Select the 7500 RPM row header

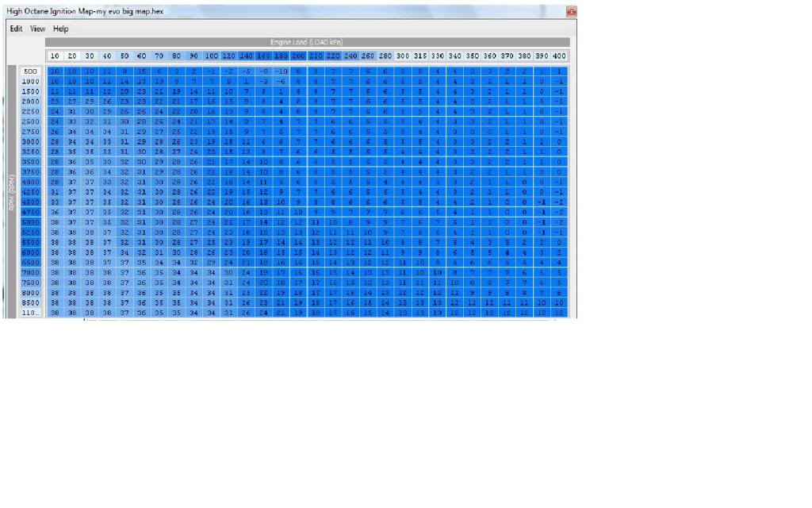[31, 283]
